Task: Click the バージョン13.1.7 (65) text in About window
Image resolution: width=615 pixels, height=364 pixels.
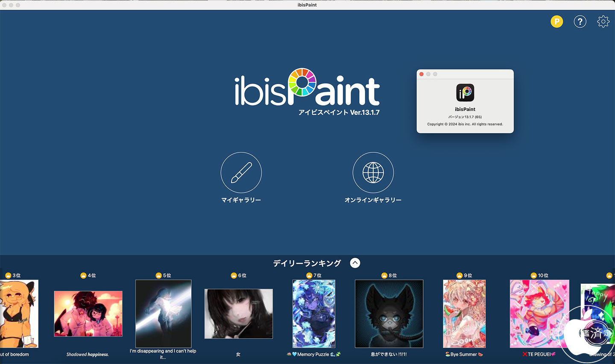Action: pos(465,117)
